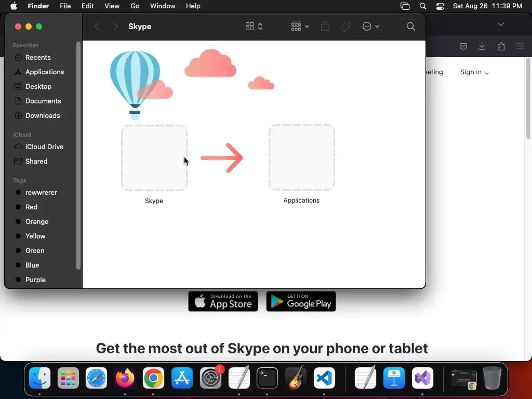Open the Window menu
The height and width of the screenshot is (399, 532).
tap(163, 6)
